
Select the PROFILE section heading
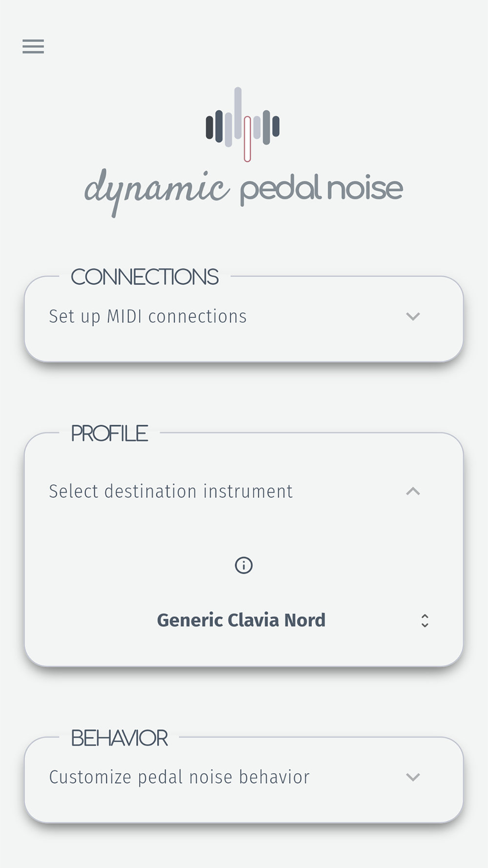pos(109,433)
